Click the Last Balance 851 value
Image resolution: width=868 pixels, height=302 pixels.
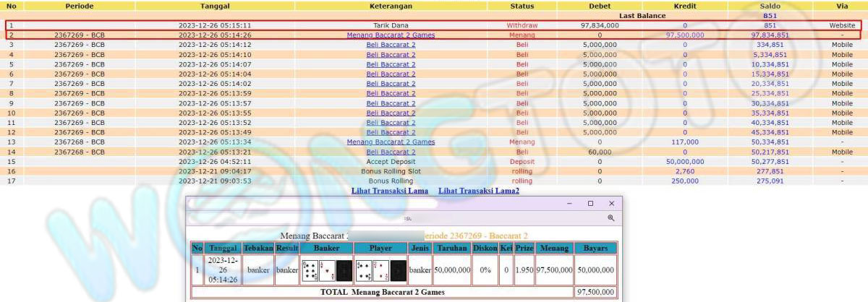(x=770, y=15)
